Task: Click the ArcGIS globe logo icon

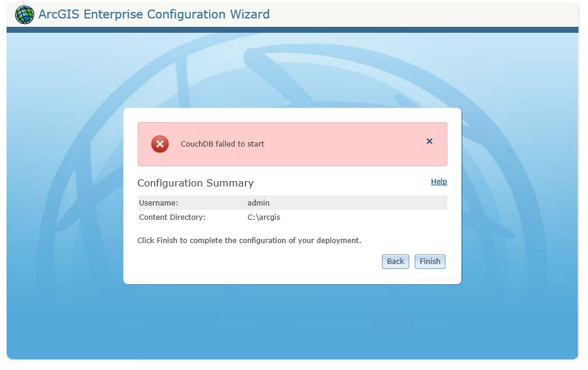Action: pyautogui.click(x=24, y=15)
